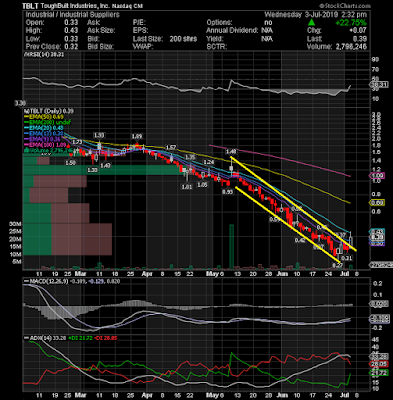Image resolution: width=393 pixels, height=400 pixels.
Task: Click the Options value 'no'
Action: [x=268, y=23]
